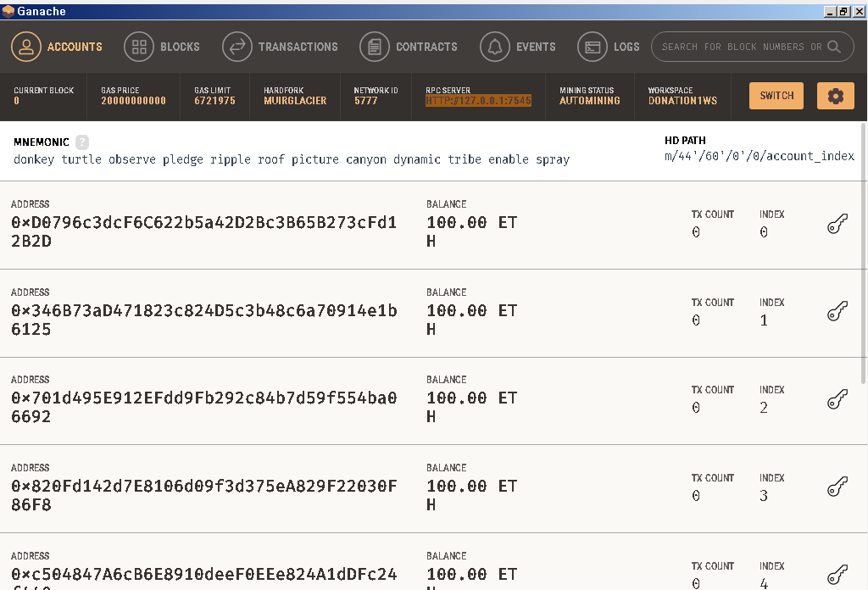Screen dimensions: 868x590
Task: Click the search magnifier icon
Action: click(x=834, y=47)
